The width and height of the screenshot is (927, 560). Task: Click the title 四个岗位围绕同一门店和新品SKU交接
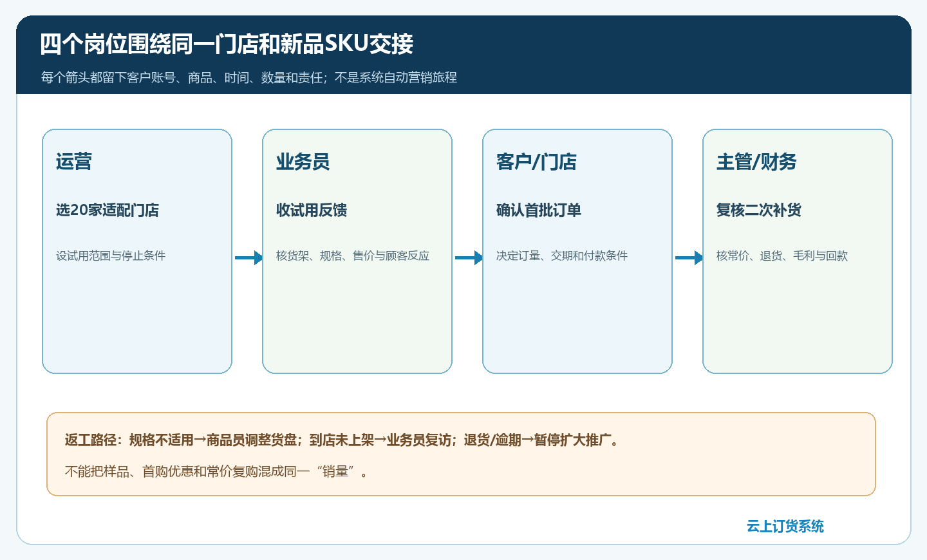(x=227, y=44)
